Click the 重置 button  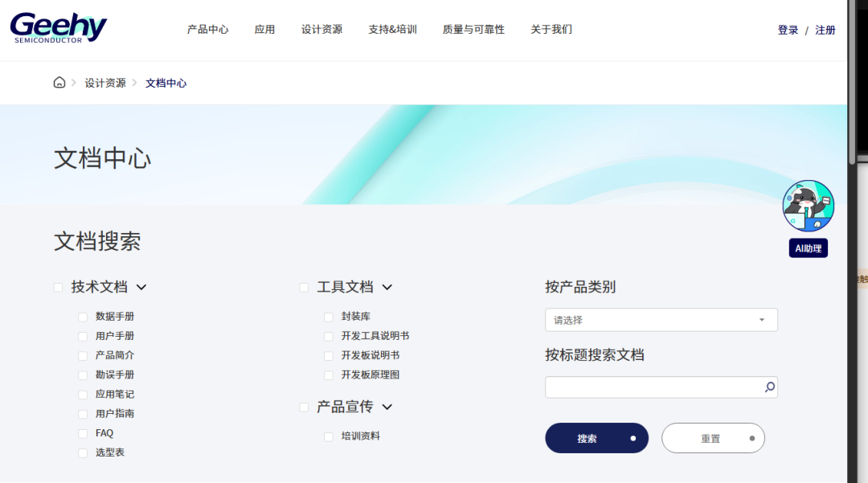point(713,438)
